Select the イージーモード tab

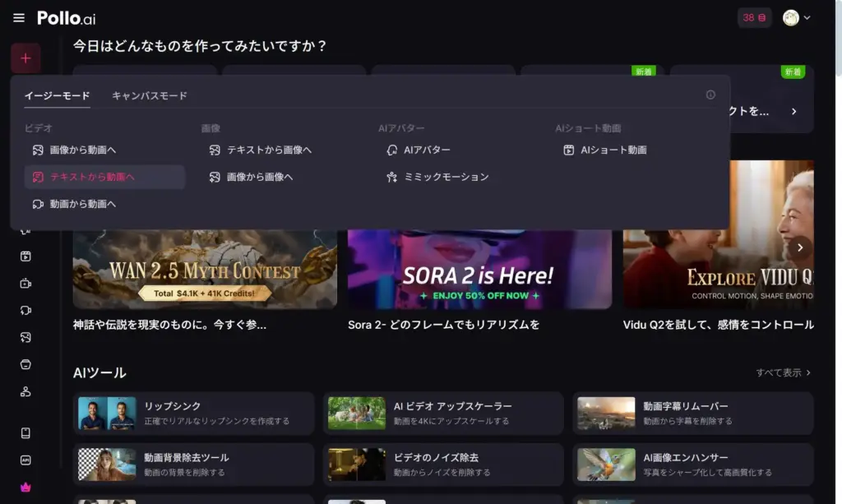[x=57, y=96]
